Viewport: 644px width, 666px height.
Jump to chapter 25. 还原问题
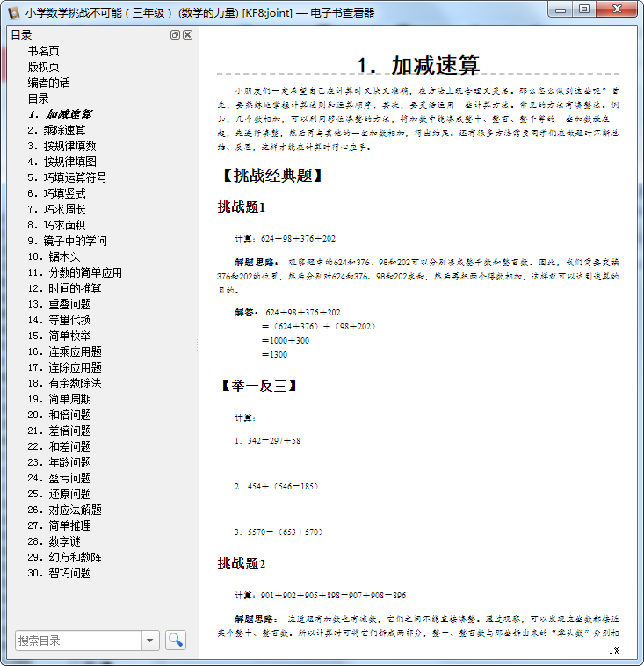60,494
